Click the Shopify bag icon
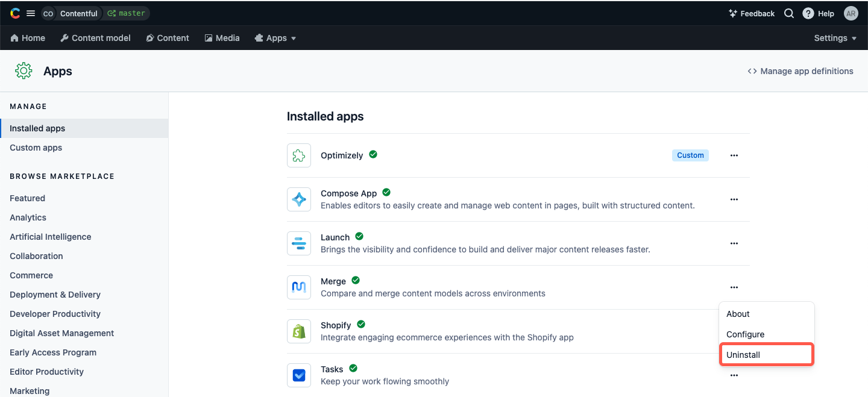868x397 pixels. point(299,331)
